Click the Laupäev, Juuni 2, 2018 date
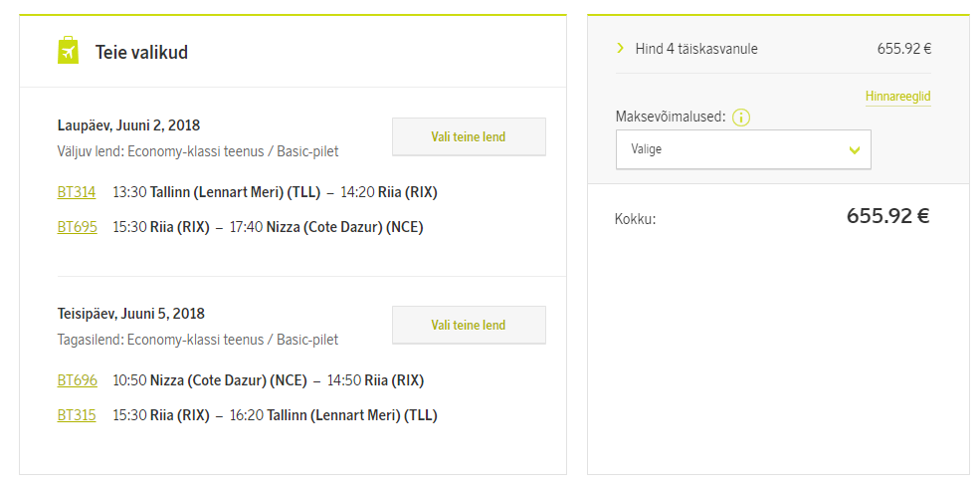This screenshot has height=484, width=980. (128, 125)
